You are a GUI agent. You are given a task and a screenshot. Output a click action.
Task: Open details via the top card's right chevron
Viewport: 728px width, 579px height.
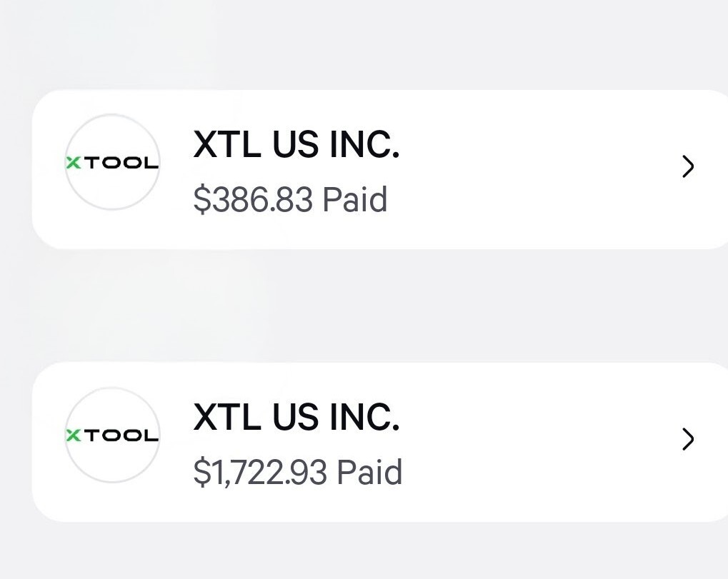click(687, 167)
